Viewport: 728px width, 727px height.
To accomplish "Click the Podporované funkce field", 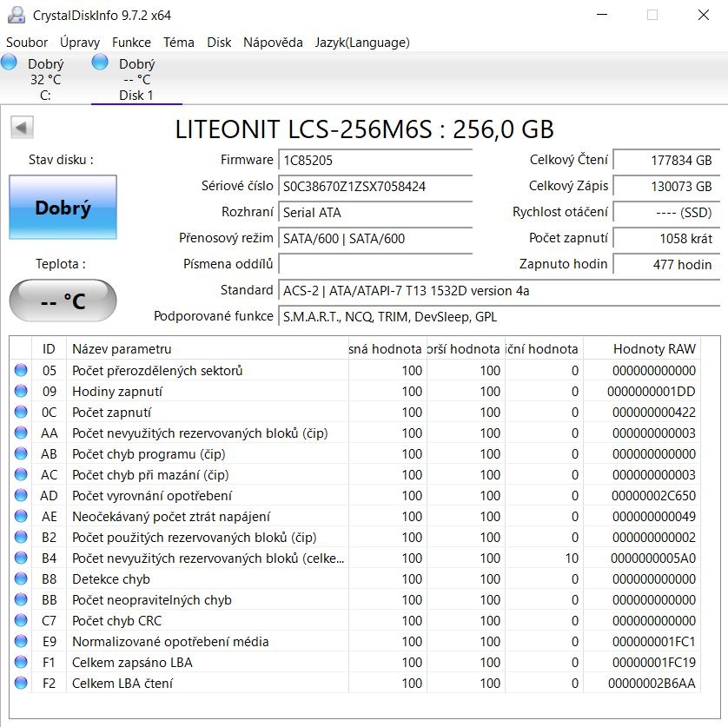I will click(500, 316).
